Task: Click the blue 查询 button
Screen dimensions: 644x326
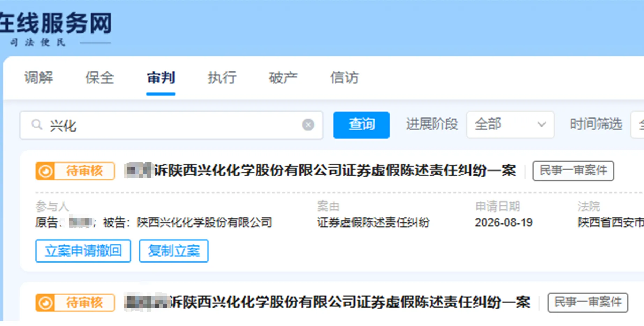Action: coord(361,125)
